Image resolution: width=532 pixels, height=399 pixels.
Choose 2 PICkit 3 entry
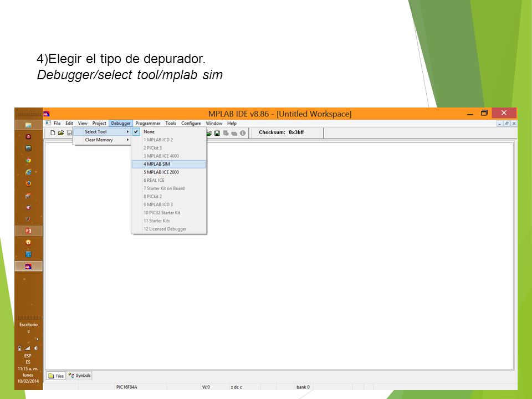click(168, 148)
